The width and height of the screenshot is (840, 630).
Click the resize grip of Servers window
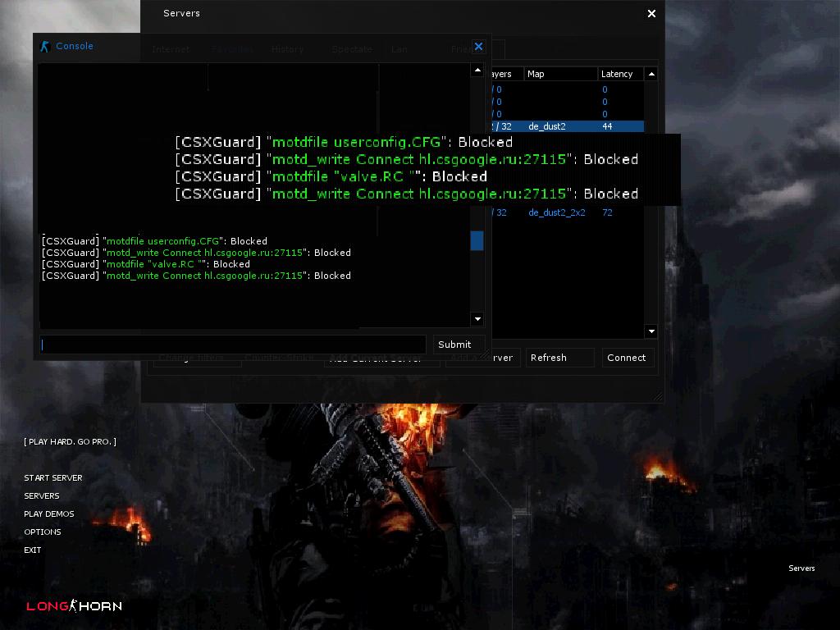click(659, 396)
